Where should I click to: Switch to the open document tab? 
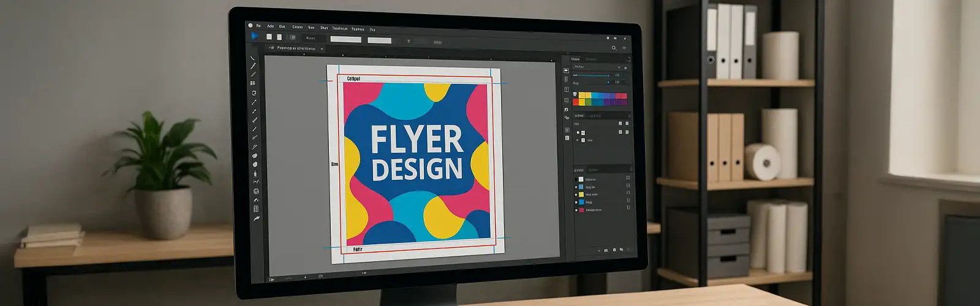[296, 48]
